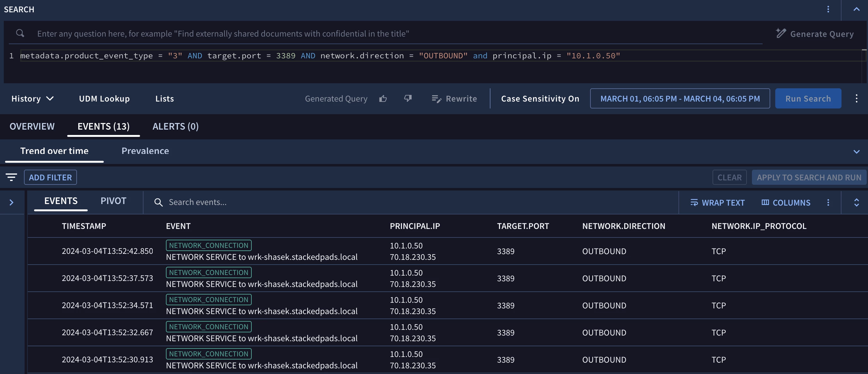This screenshot has width=868, height=374.
Task: Open more options next to Run Search
Action: coord(856,98)
